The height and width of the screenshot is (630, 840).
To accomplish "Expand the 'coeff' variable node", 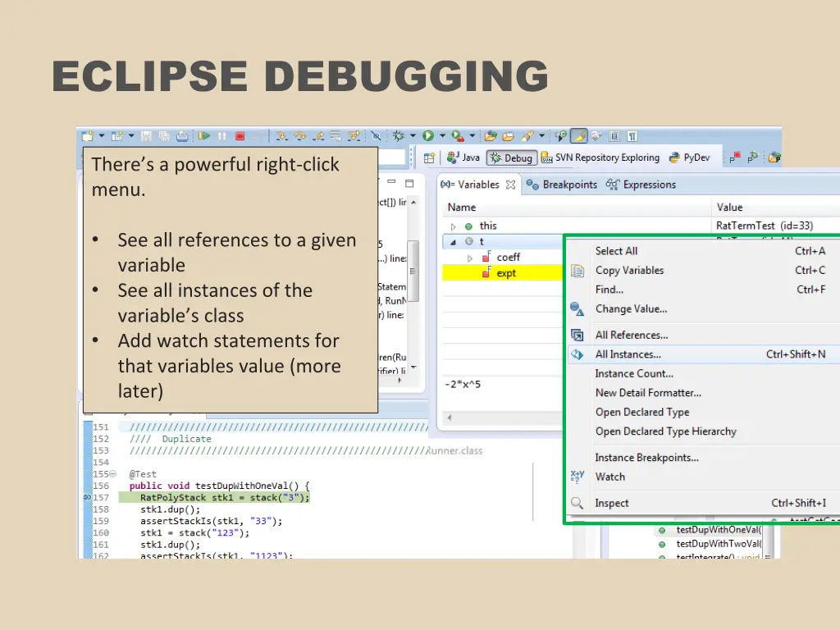I will (472, 257).
